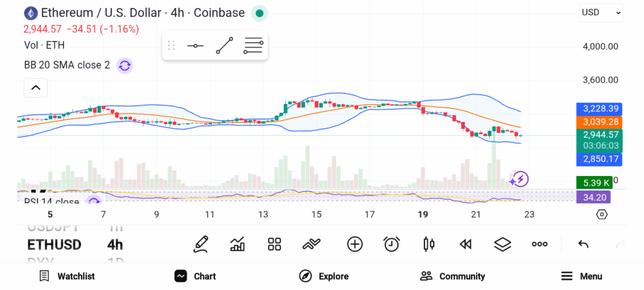Switch to the Explore tab
This screenshot has height=290, width=644.
click(323, 276)
